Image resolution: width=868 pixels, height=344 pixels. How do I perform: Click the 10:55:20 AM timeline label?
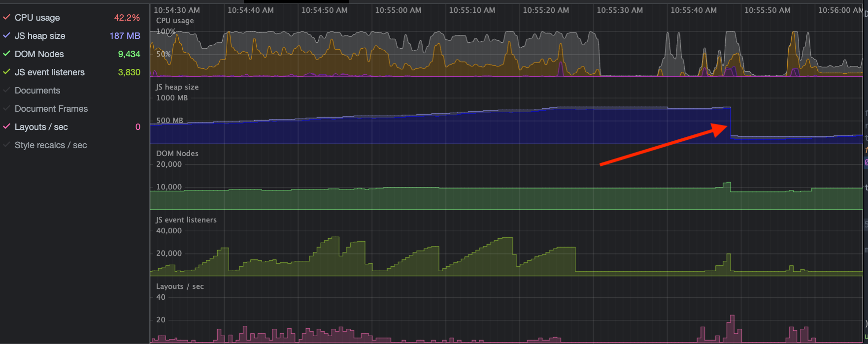546,10
